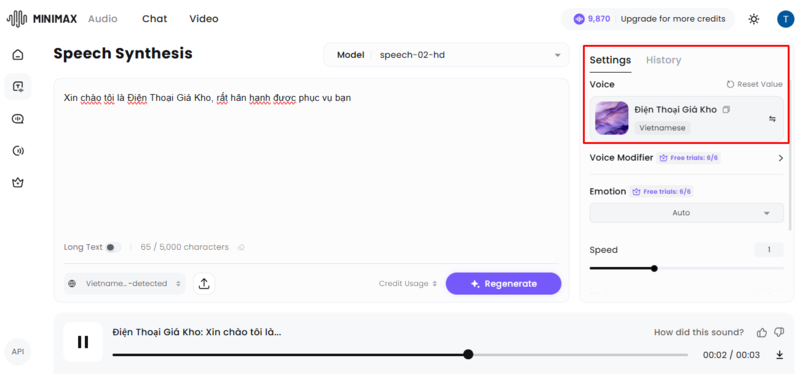Click the '00:02 / 00:03' time display
800x374 pixels.
pos(731,355)
